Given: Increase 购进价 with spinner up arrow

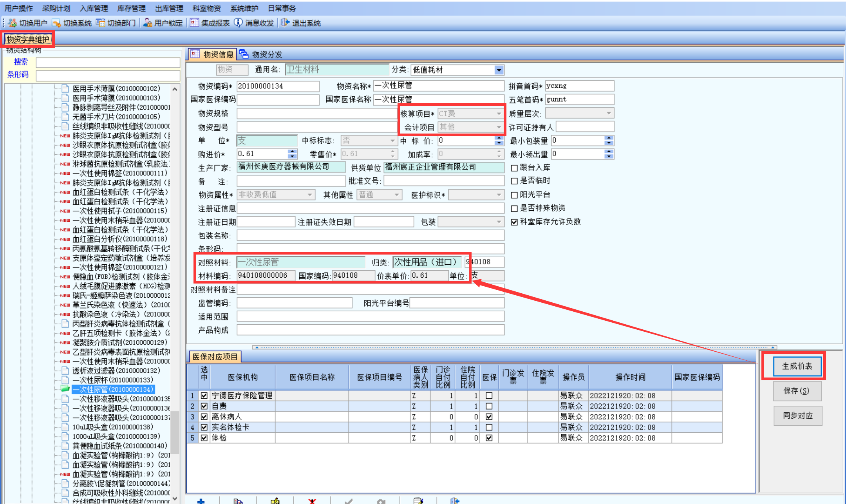Looking at the screenshot, I should tap(292, 152).
